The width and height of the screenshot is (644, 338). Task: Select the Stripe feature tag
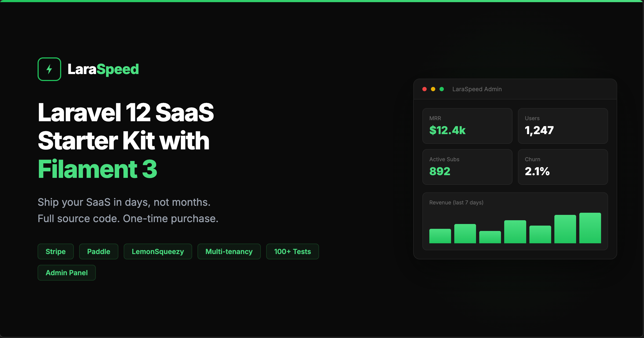(x=56, y=251)
